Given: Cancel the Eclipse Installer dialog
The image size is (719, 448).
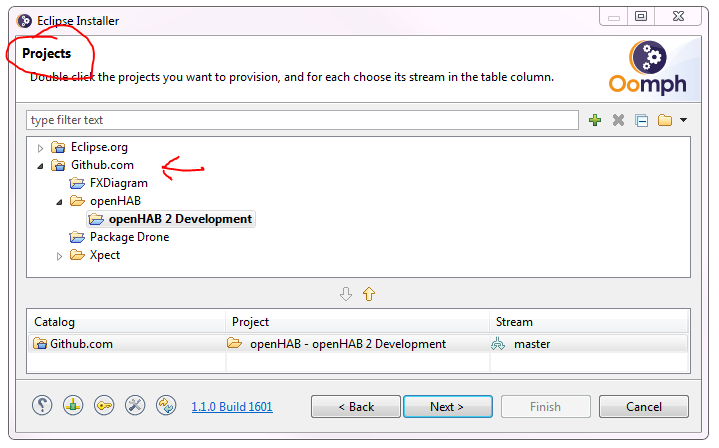Looking at the screenshot, I should coord(644,407).
